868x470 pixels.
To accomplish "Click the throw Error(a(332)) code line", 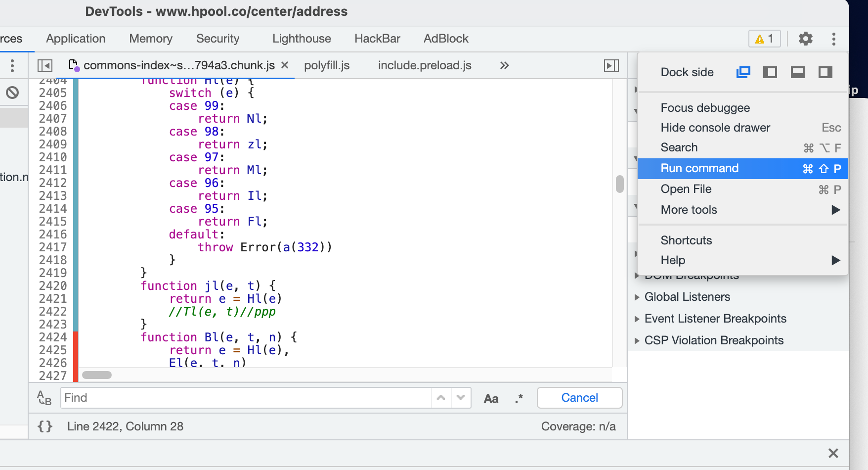I will [265, 247].
